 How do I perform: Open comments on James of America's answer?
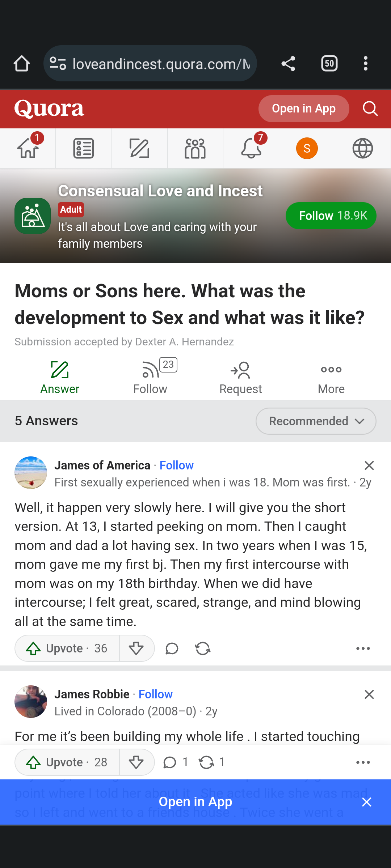point(171,648)
